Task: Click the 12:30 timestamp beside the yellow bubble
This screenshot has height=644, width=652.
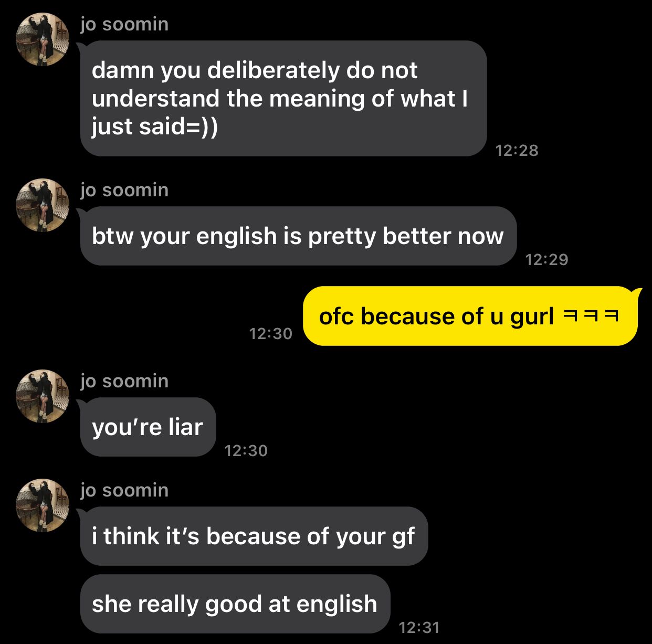Action: click(270, 334)
